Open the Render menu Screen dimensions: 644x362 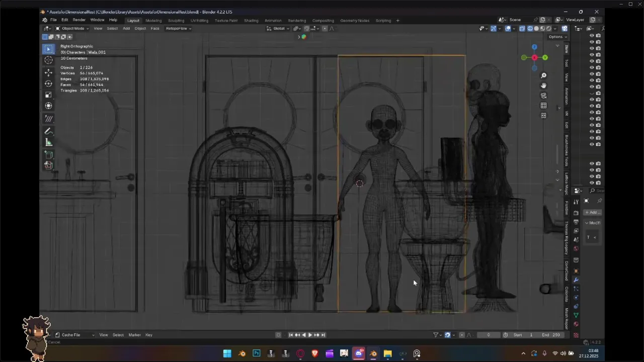pyautogui.click(x=79, y=20)
